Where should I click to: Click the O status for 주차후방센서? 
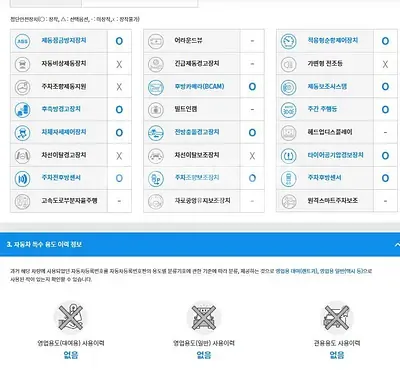(x=385, y=178)
